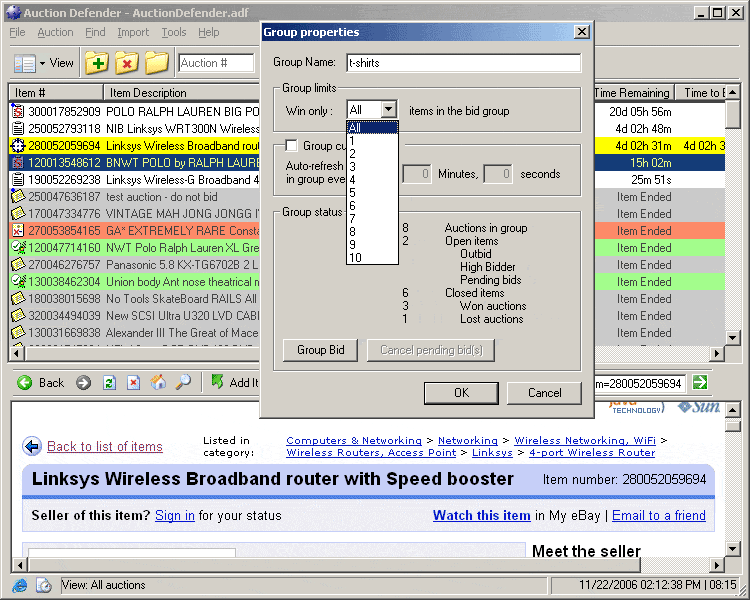Click the status icon of item 250052793118

[x=18, y=128]
